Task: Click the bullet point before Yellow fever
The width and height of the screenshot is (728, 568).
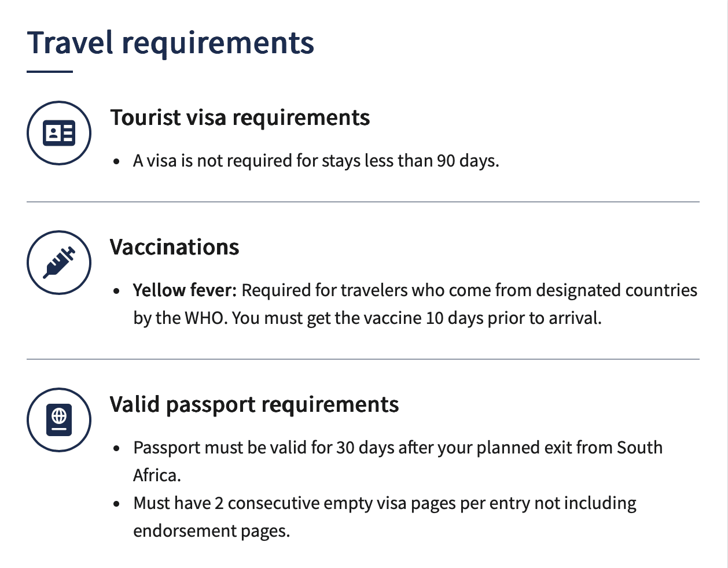Action: pyautogui.click(x=117, y=292)
